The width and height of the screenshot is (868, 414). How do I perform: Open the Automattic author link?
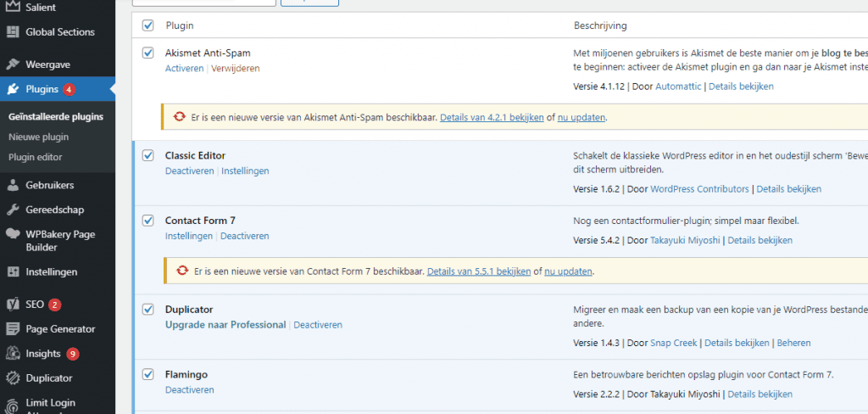(678, 87)
